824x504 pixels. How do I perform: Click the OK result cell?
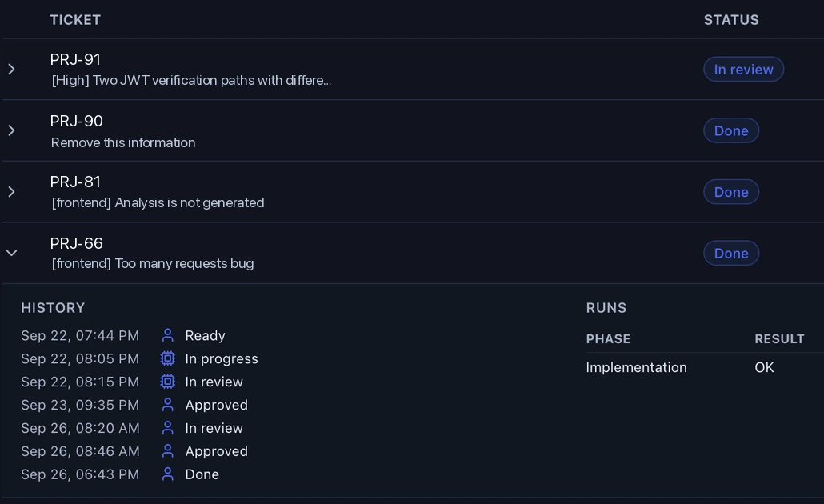click(x=764, y=367)
